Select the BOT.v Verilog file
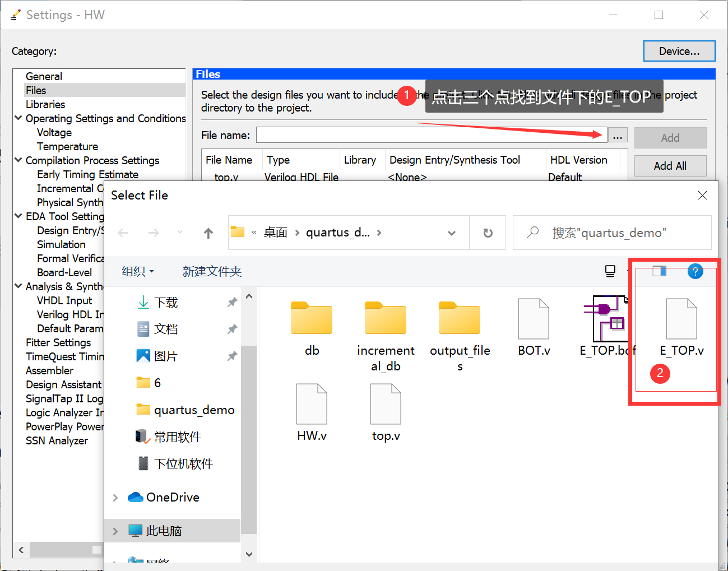728x571 pixels. (533, 319)
